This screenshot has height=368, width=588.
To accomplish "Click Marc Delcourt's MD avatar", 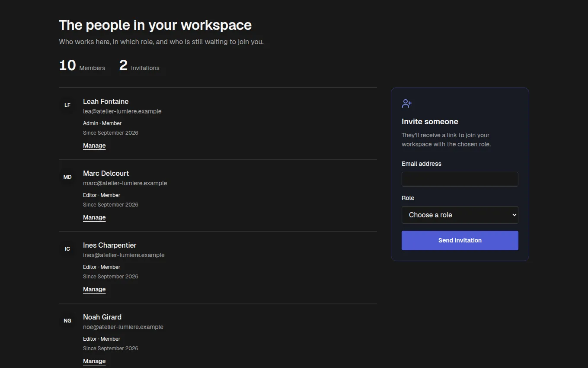I will 67,177.
